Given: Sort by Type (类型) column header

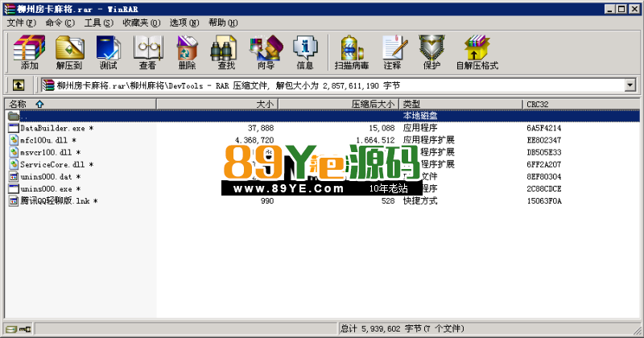Looking at the screenshot, I should pos(460,104).
